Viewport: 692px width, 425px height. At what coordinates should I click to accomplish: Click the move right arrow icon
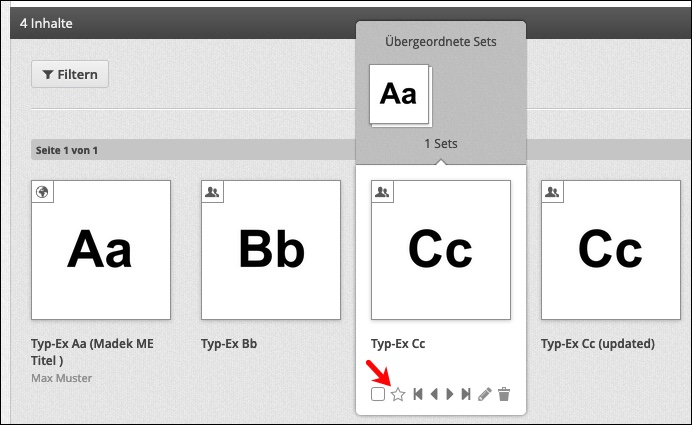coord(450,395)
